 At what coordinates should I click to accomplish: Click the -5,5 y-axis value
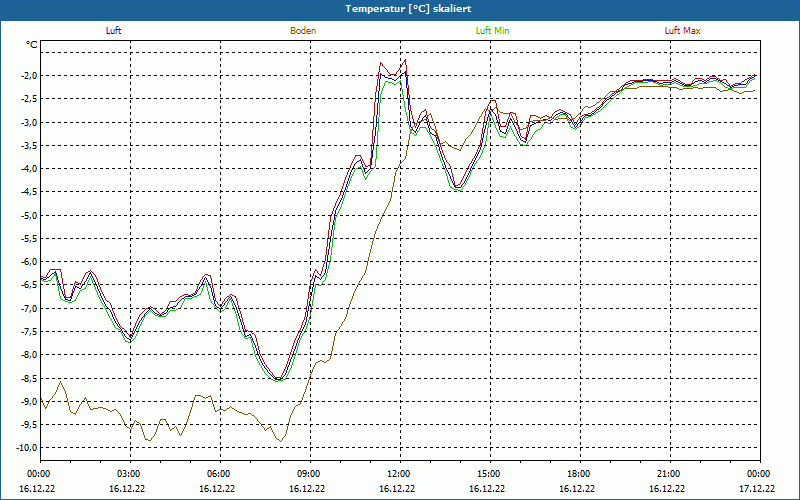(30, 238)
